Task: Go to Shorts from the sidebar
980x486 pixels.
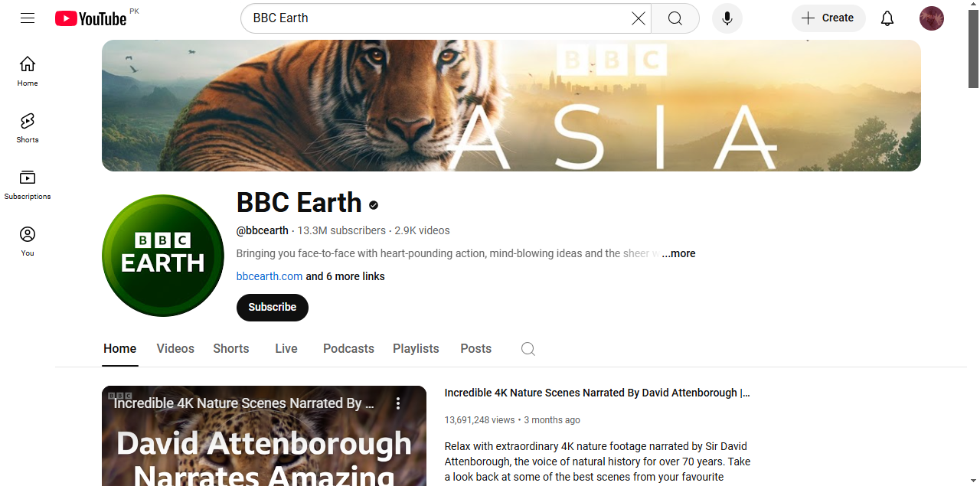Action: [27, 127]
